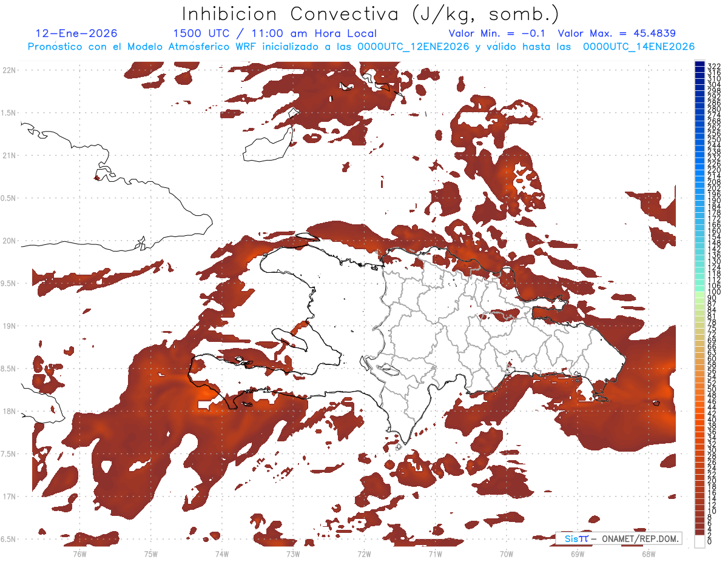The height and width of the screenshot is (562, 728).
Task: Click the light green color bar swatch labeled 100
Action: 699,293
